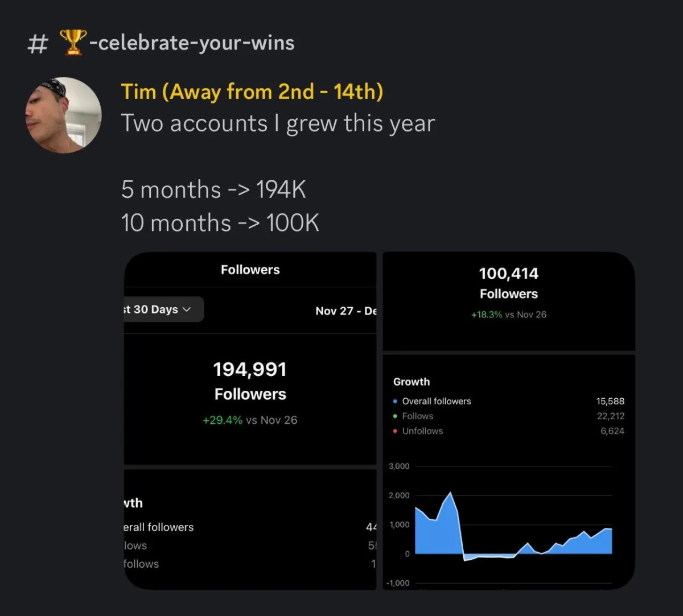
Task: Click the +29.4% vs Nov 26 text
Action: [250, 420]
